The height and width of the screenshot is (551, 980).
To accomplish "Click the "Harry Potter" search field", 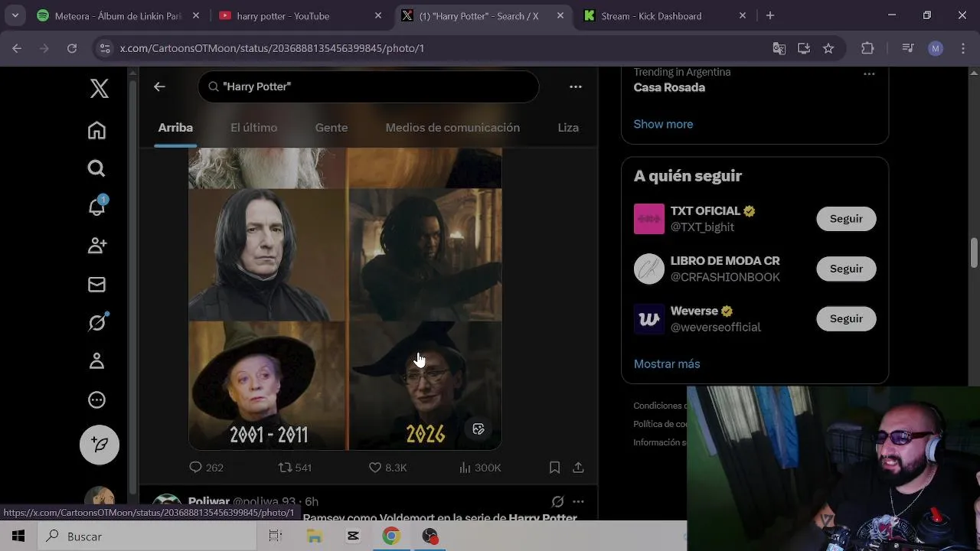I will point(368,86).
